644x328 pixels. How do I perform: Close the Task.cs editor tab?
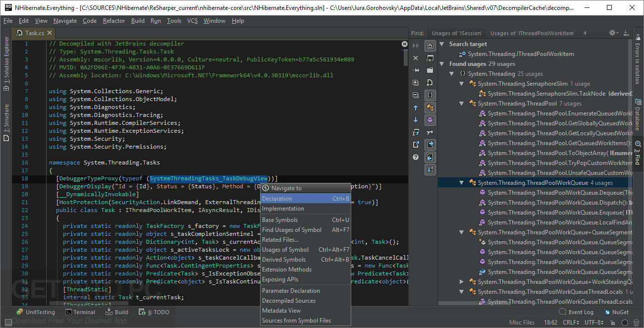point(50,33)
